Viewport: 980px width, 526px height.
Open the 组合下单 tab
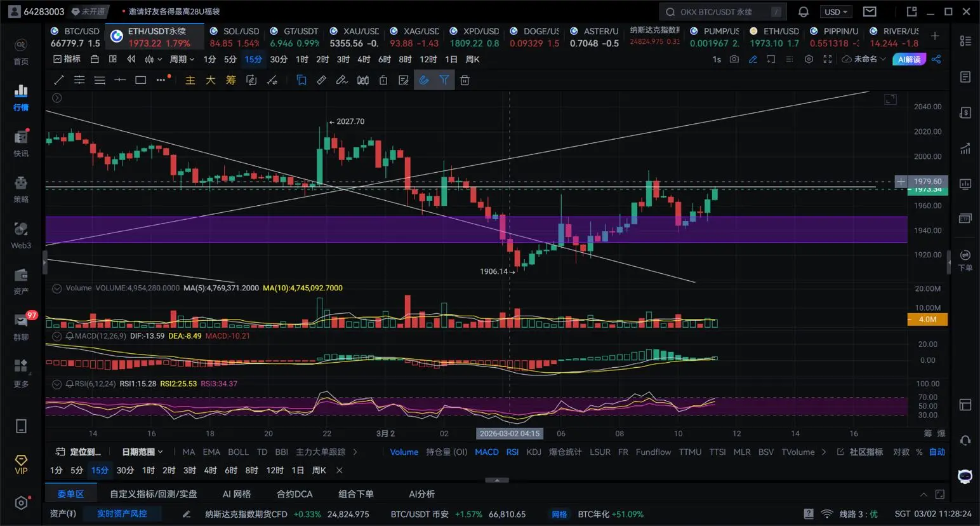click(x=356, y=494)
